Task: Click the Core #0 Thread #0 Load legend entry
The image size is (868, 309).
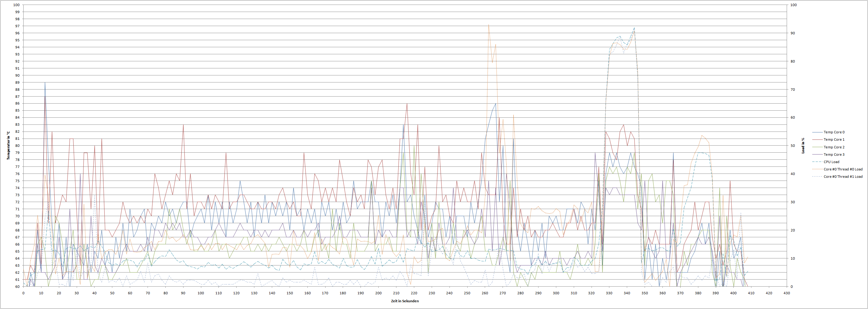Action: coord(843,169)
